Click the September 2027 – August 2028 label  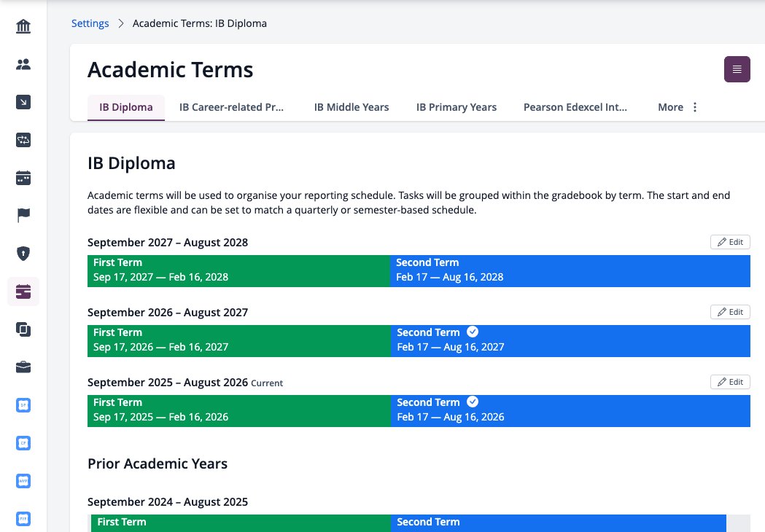167,243
